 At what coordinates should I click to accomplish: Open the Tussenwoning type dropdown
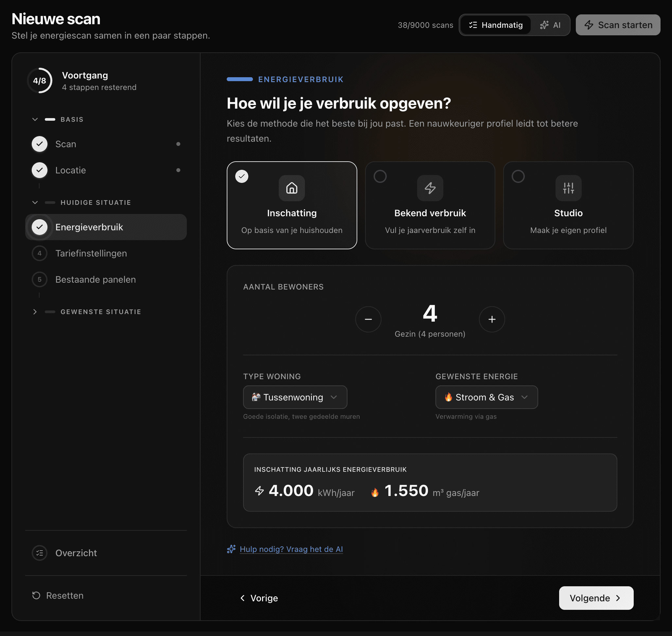295,397
